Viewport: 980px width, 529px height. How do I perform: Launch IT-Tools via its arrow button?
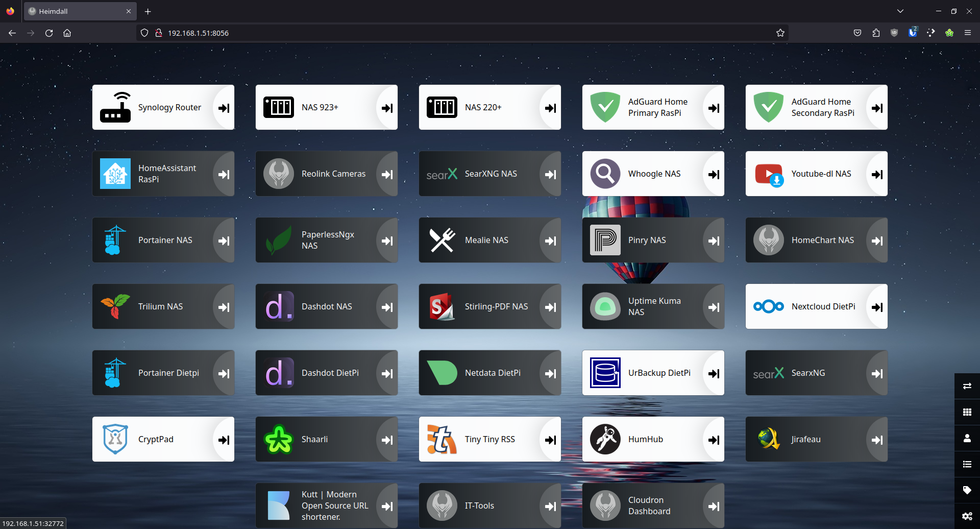coord(551,506)
